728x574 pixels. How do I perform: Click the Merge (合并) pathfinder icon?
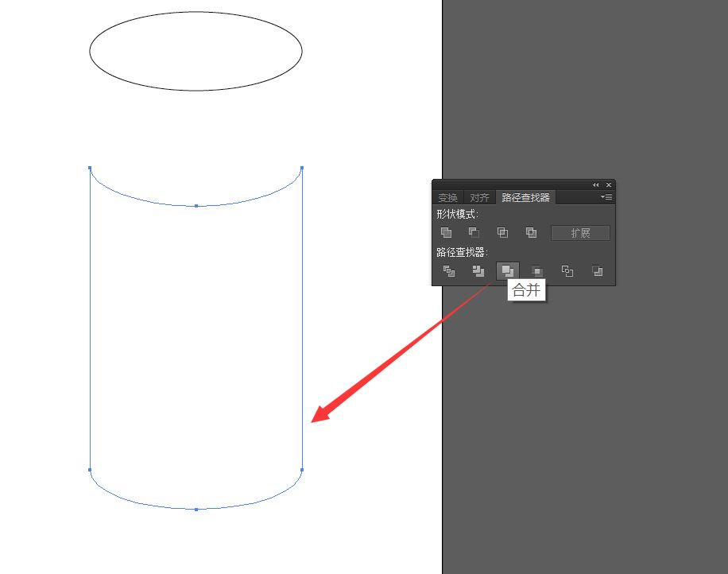(x=508, y=271)
